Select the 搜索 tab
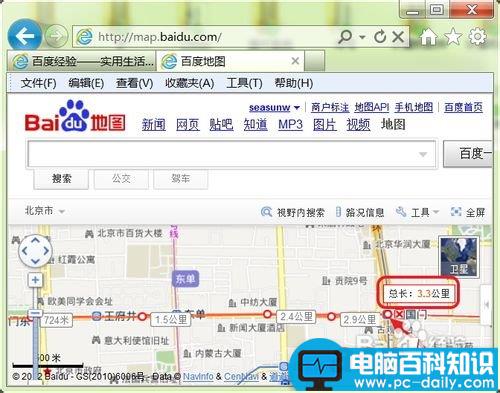 pos(61,179)
